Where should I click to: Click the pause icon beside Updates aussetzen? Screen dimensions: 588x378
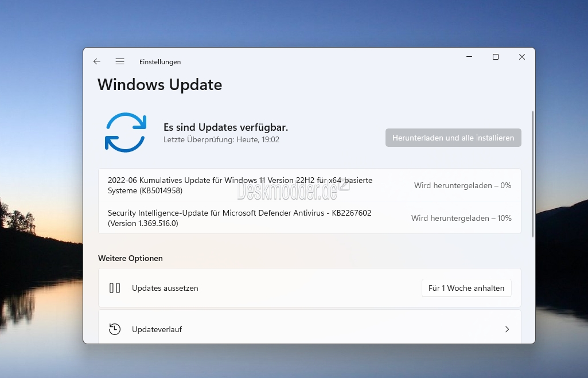coord(115,288)
